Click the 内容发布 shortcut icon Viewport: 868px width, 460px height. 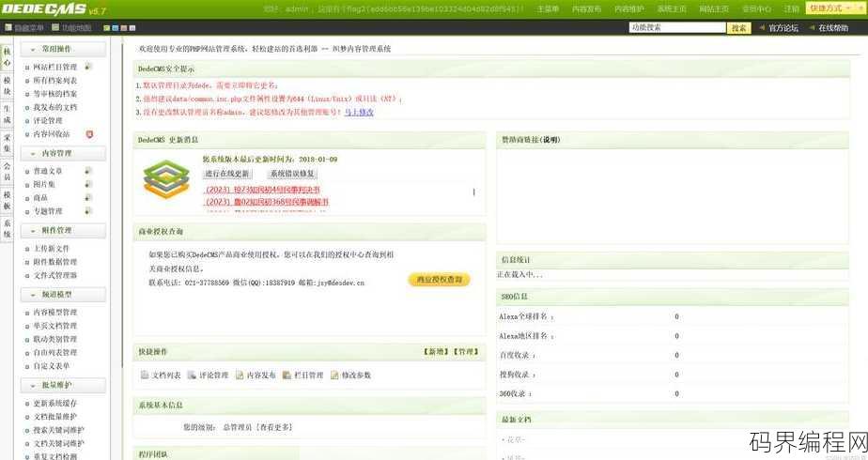point(240,375)
